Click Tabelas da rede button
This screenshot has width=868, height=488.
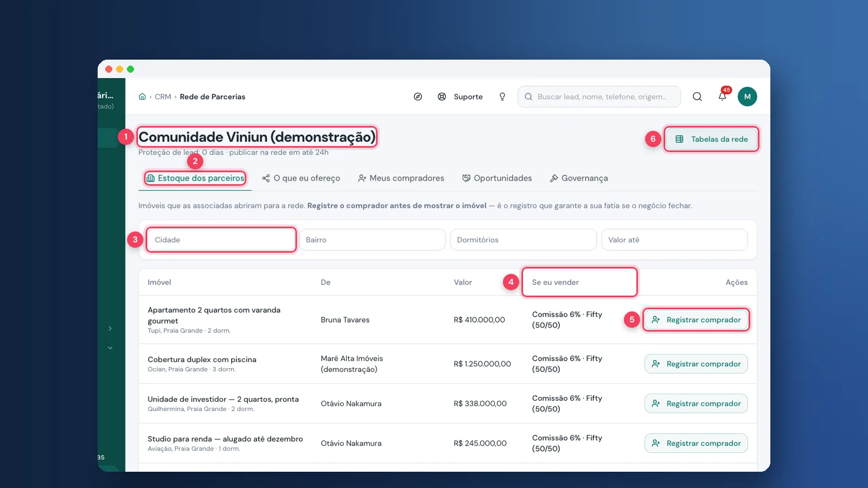[x=711, y=139]
